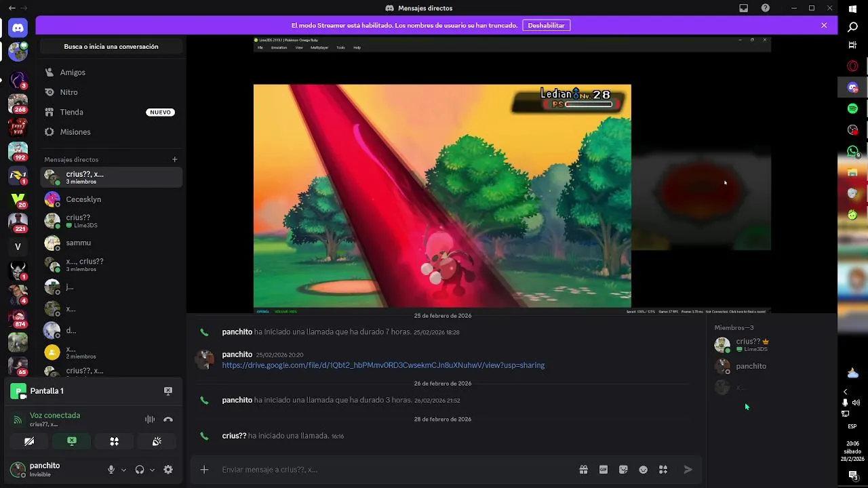This screenshot has width=868, height=488.
Task: Open Spotify from Windows taskbar
Action: (853, 108)
